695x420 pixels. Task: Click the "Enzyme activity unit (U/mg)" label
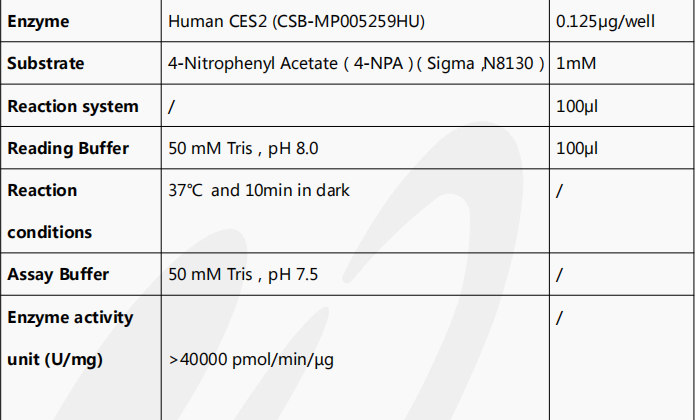click(70, 338)
